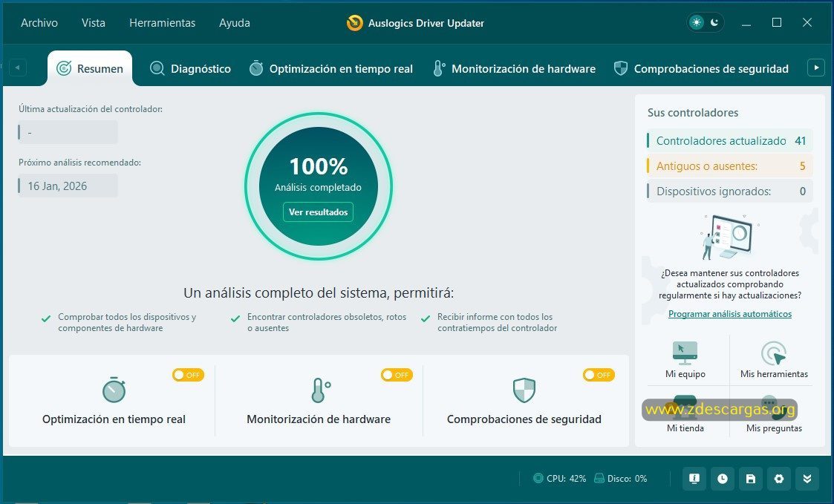Close the Driver Updater window
The width and height of the screenshot is (834, 504).
click(807, 22)
